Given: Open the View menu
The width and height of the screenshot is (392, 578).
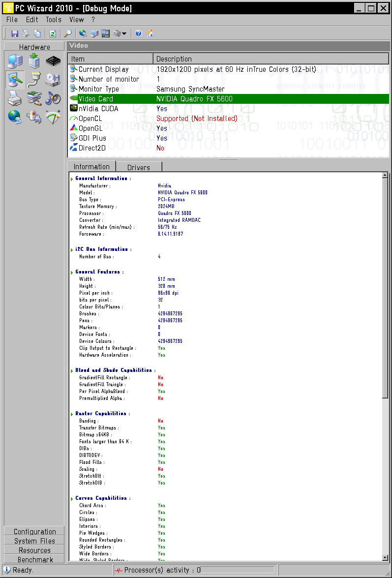Looking at the screenshot, I should pos(77,20).
